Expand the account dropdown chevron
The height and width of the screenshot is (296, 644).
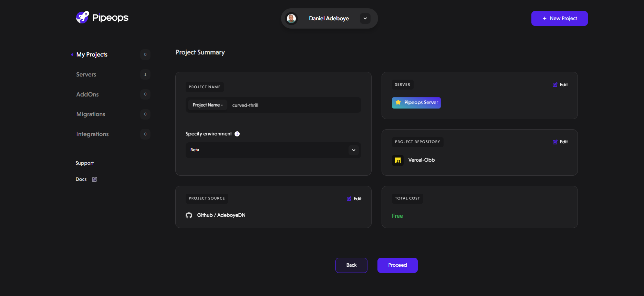(365, 19)
